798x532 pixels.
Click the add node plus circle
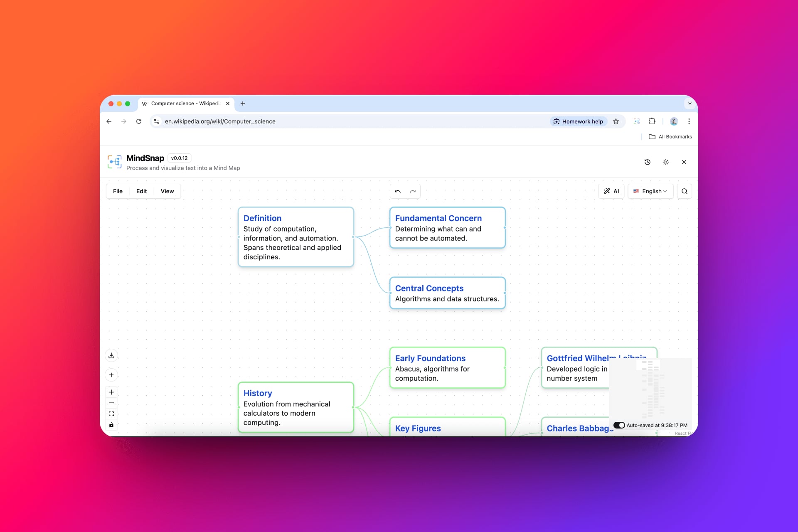coord(111,375)
